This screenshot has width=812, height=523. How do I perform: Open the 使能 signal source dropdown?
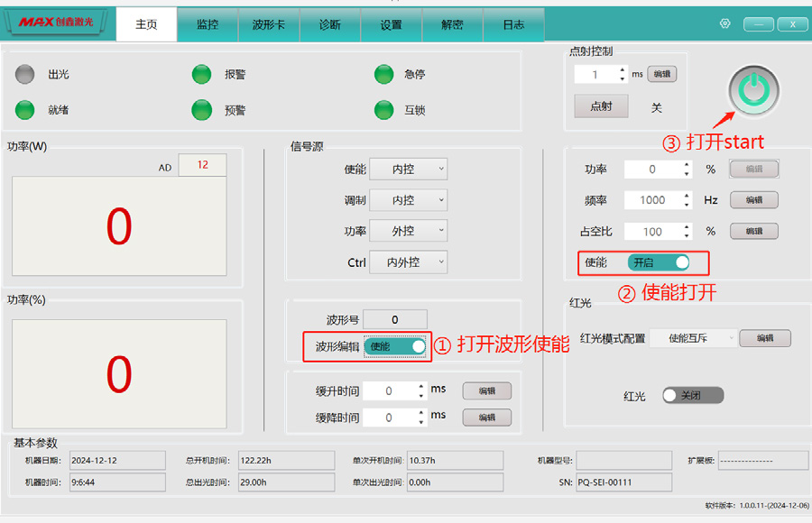pos(408,170)
